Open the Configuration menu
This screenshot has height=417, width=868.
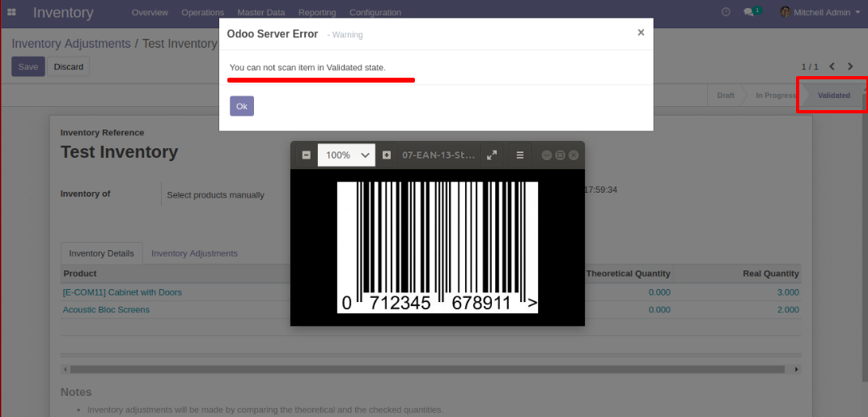375,12
